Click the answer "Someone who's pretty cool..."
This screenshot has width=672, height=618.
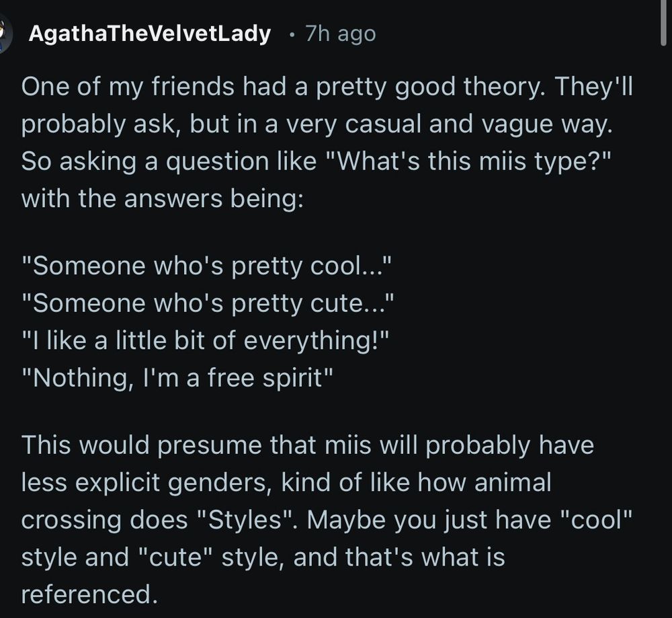pos(207,266)
